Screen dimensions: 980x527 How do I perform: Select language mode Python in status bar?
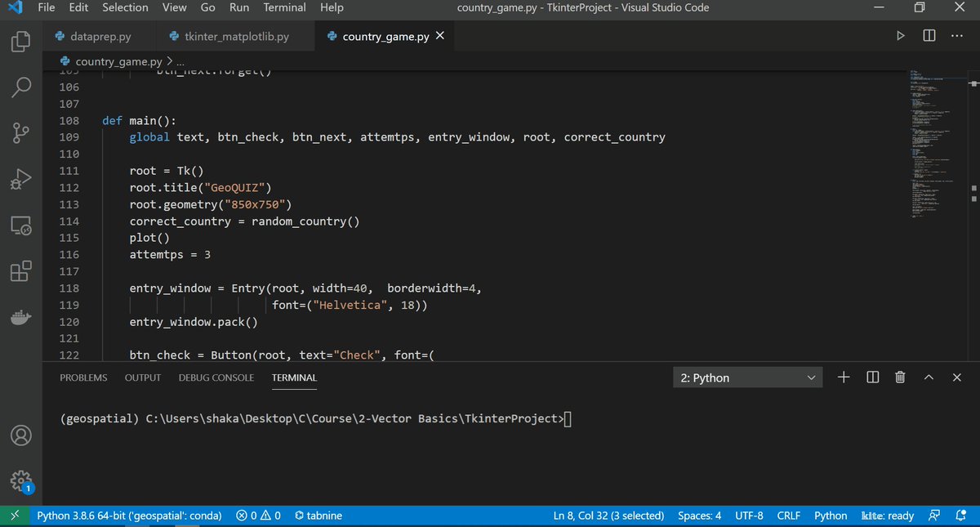(831, 516)
